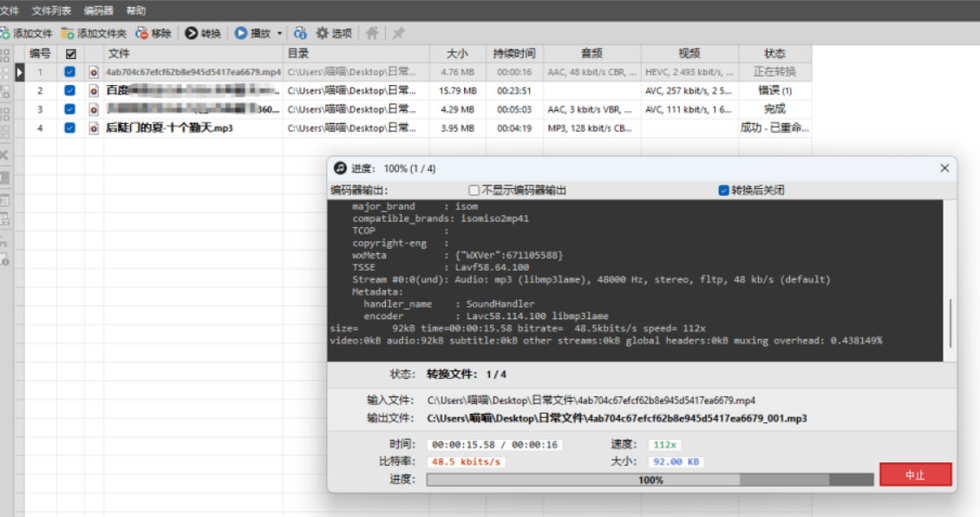Click the Add Folder toolbar icon
The height and width of the screenshot is (517, 980).
(68, 33)
